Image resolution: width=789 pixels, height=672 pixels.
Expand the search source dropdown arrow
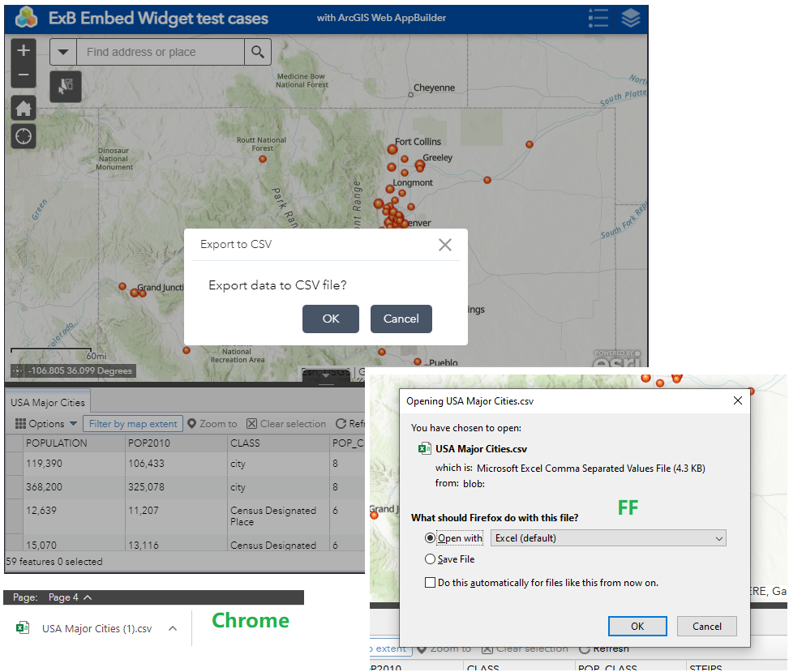pyautogui.click(x=63, y=52)
